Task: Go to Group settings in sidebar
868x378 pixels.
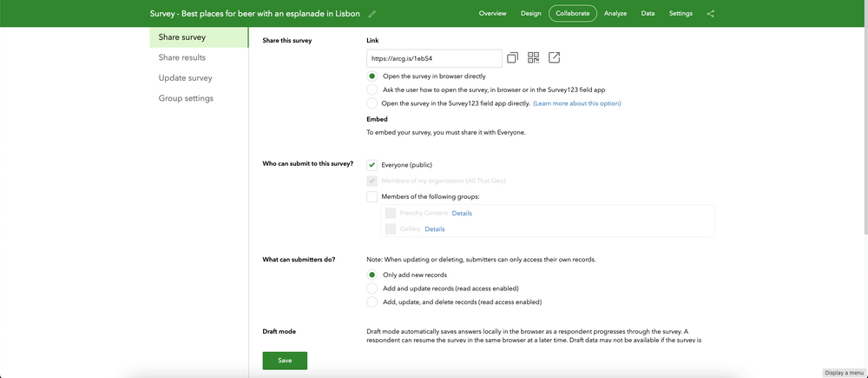Action: (186, 98)
